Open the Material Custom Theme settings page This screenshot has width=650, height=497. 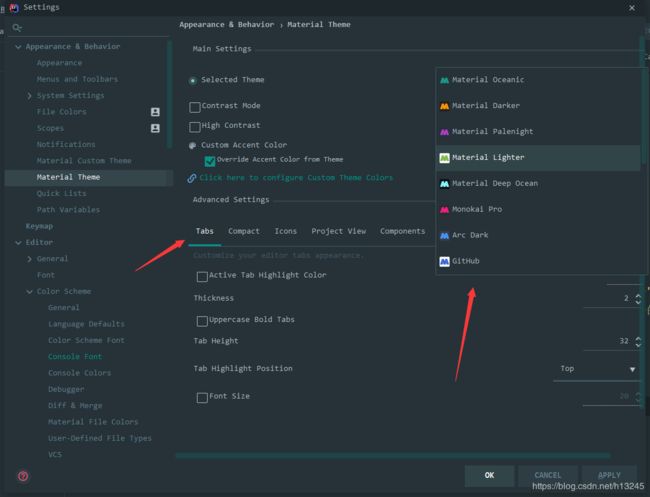[x=84, y=161]
